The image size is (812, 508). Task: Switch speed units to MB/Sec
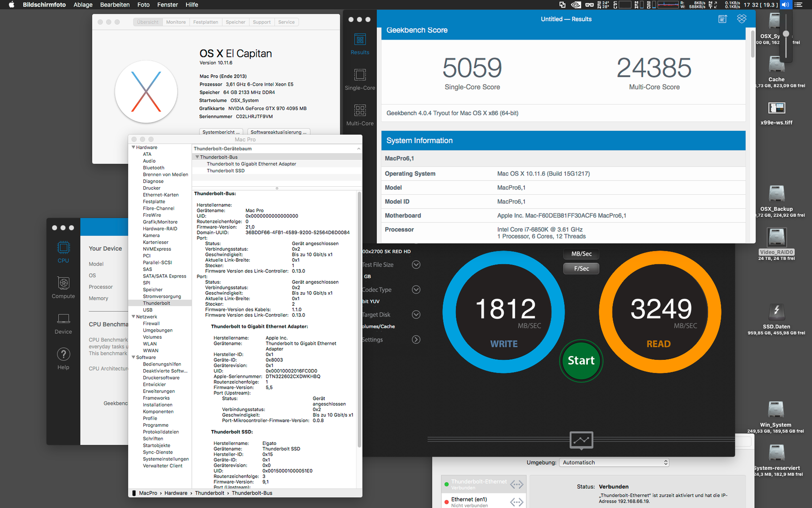point(581,254)
